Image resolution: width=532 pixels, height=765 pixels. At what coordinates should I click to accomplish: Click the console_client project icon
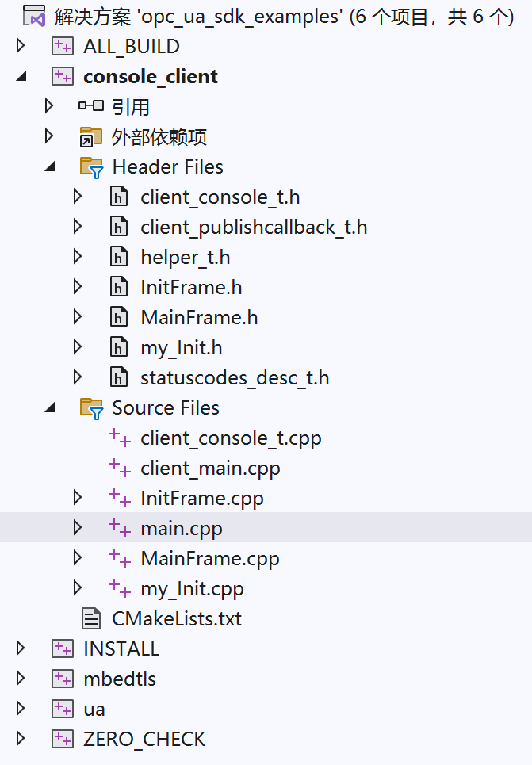63,76
